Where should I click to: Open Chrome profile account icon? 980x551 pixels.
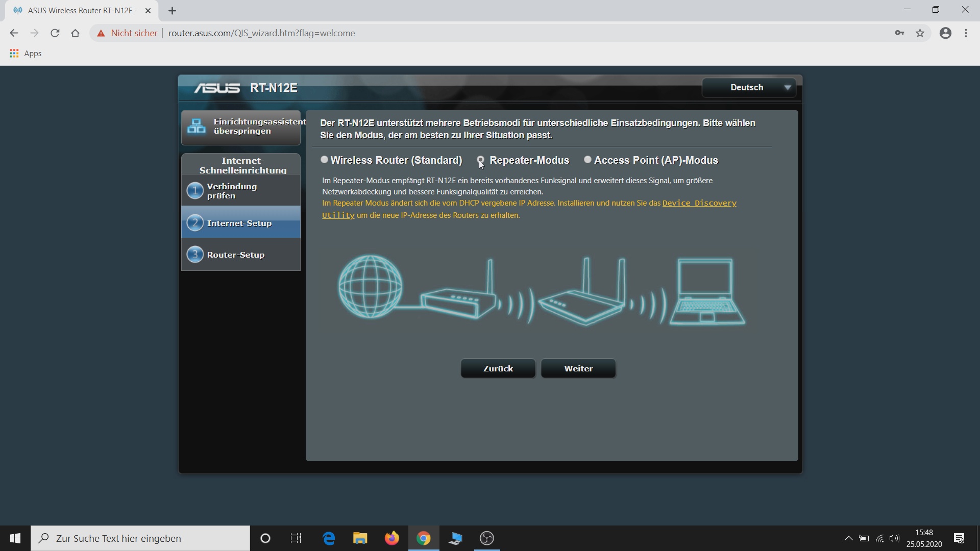pyautogui.click(x=945, y=33)
